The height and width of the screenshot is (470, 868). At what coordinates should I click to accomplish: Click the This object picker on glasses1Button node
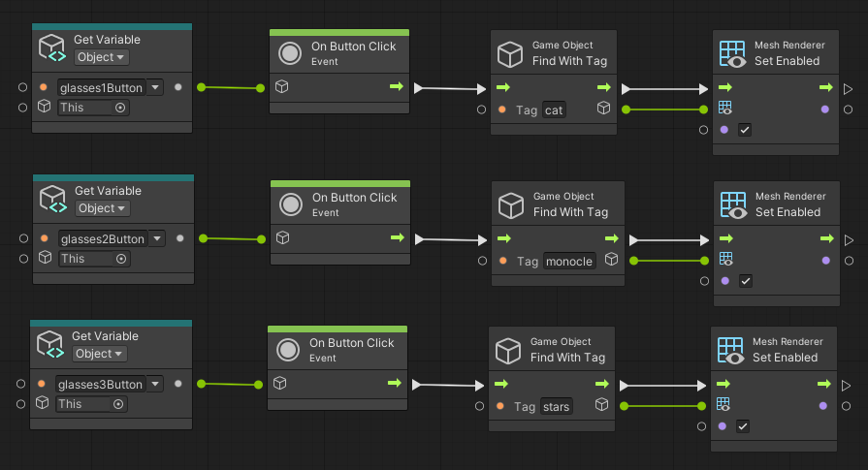(120, 108)
